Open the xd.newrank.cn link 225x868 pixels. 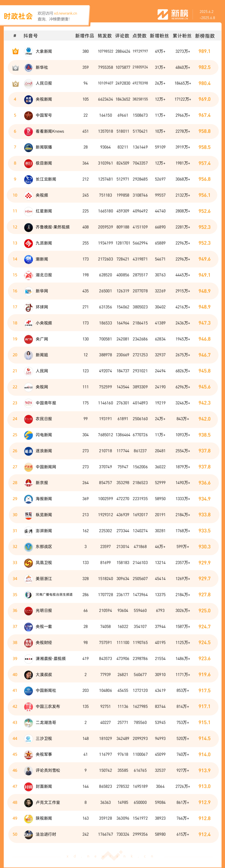65,14
